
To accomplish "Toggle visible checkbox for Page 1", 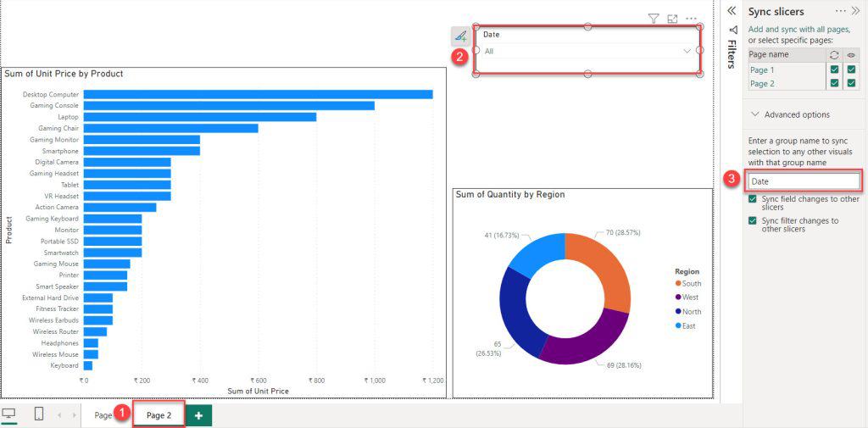I will coord(851,69).
